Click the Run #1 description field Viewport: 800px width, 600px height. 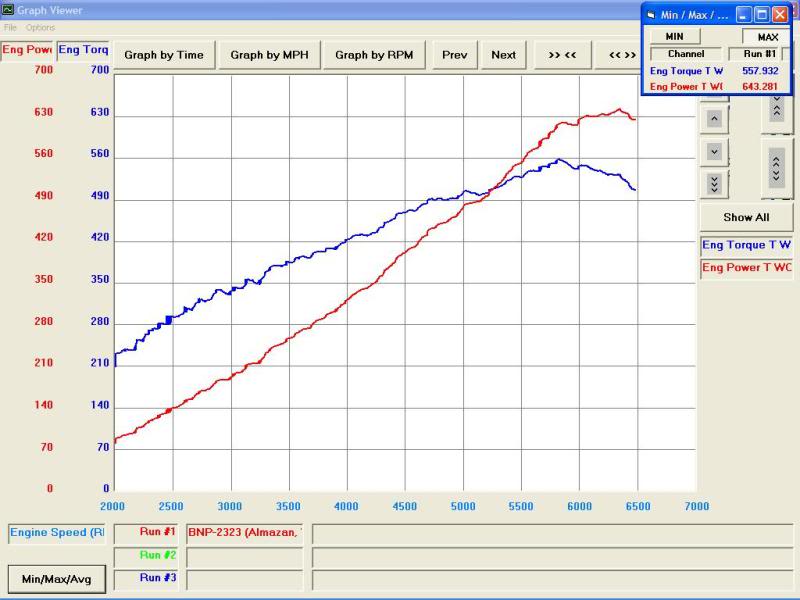point(553,534)
